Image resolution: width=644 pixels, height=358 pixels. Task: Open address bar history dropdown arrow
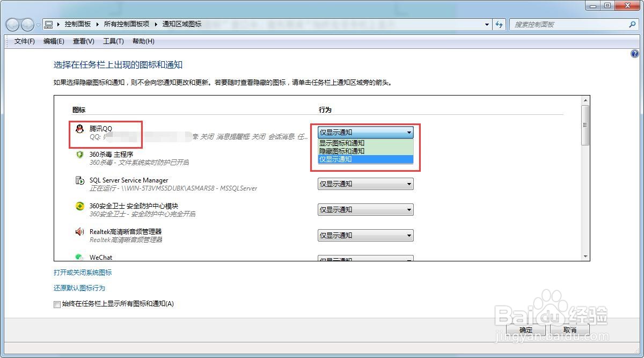click(x=487, y=24)
